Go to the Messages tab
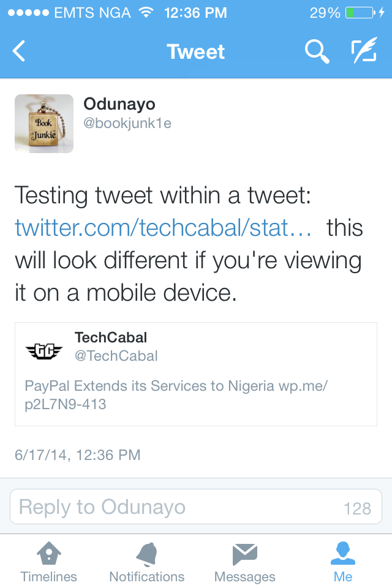The width and height of the screenshot is (392, 588). tap(244, 562)
